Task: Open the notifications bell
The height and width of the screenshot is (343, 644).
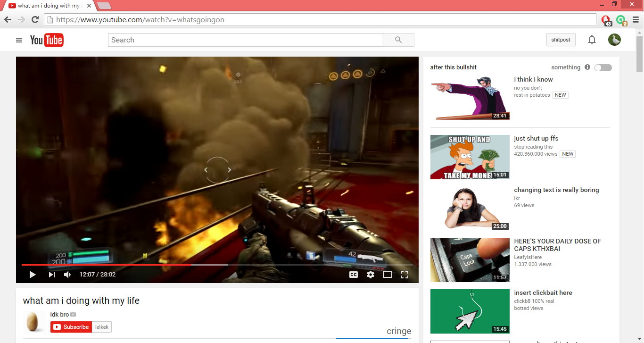Action: (592, 40)
